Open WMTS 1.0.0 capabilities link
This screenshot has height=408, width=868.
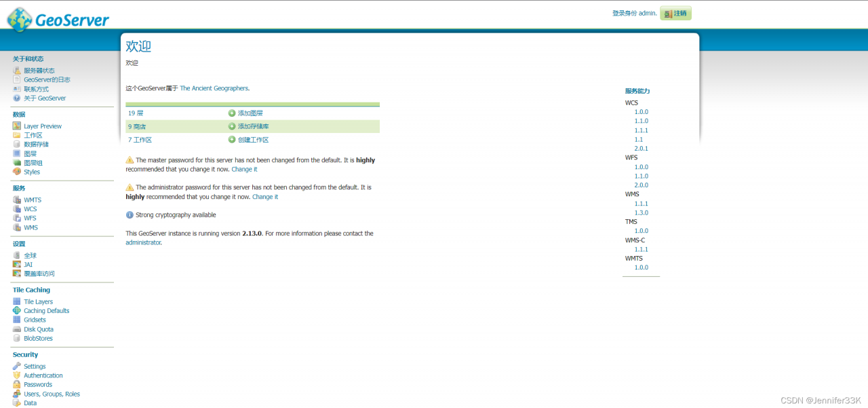tap(642, 267)
